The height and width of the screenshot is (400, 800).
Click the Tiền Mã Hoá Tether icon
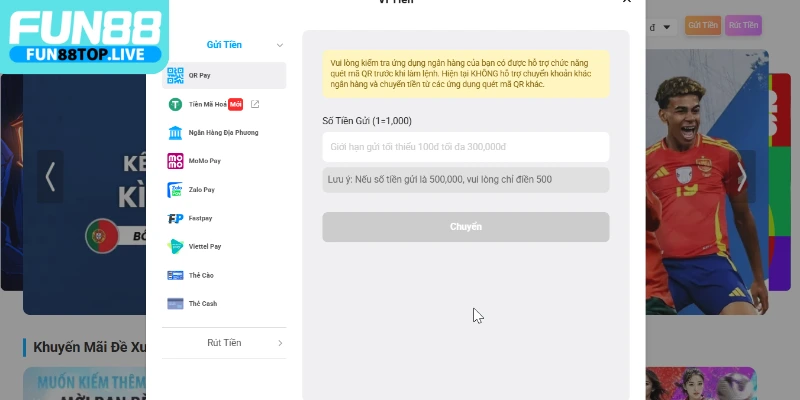click(x=176, y=104)
